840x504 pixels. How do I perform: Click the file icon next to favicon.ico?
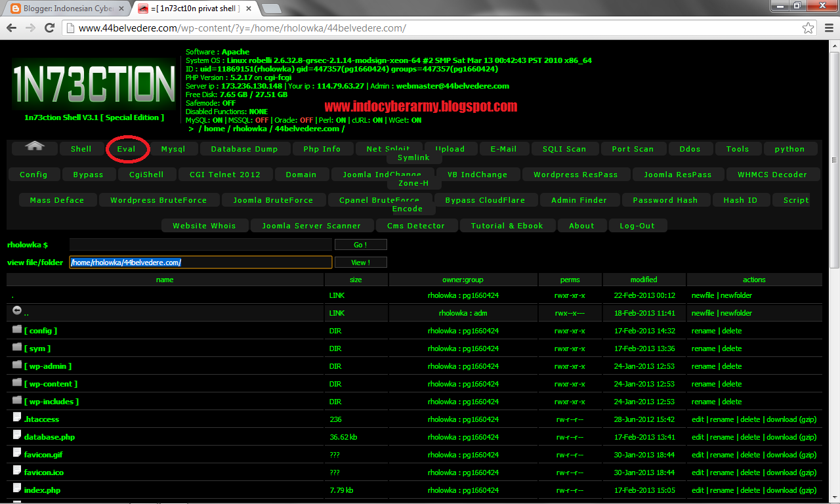[x=17, y=471]
